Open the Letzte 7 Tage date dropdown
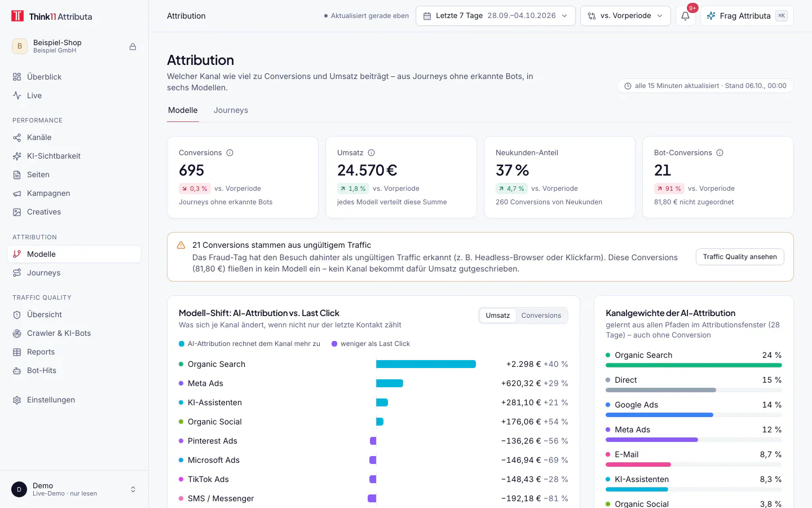The width and height of the screenshot is (812, 508). tap(496, 16)
